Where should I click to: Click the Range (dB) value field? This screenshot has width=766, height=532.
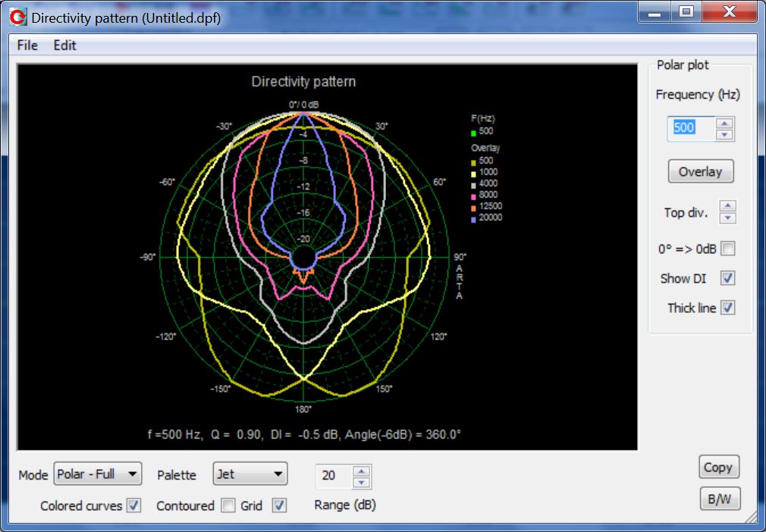(x=334, y=476)
